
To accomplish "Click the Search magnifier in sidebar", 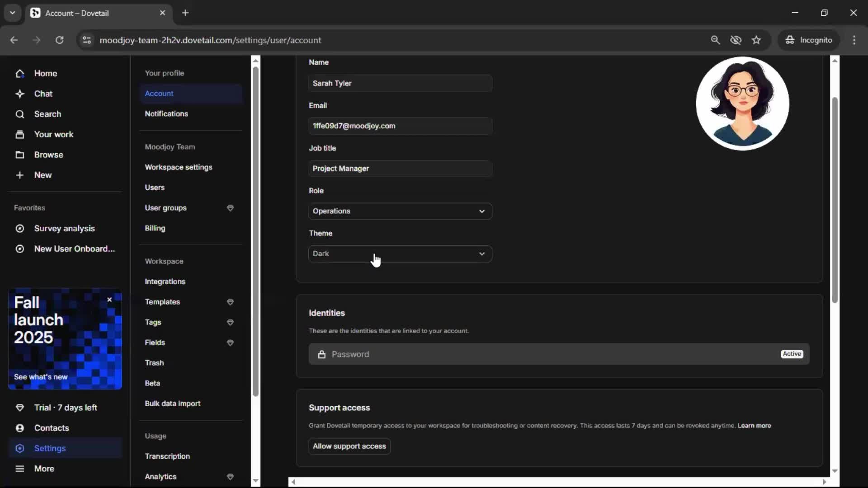I will (x=19, y=114).
